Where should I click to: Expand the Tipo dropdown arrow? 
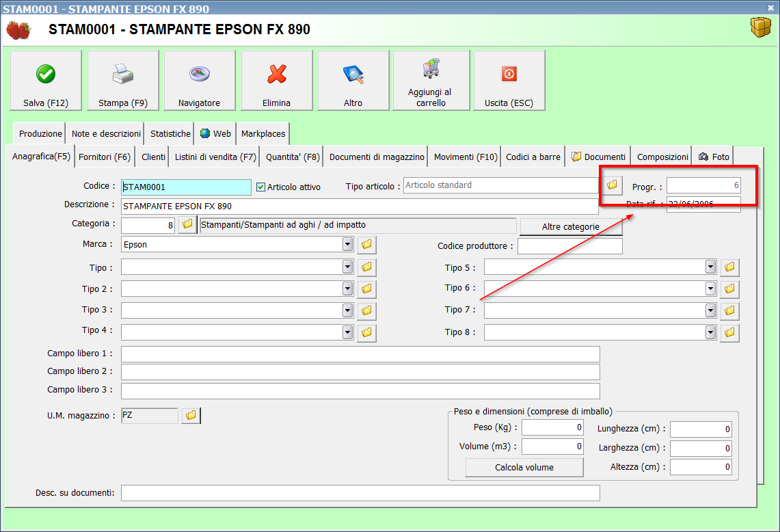tap(348, 267)
